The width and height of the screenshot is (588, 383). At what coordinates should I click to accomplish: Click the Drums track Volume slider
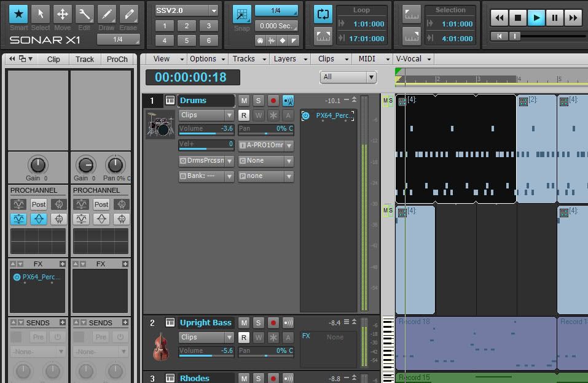tap(206, 130)
